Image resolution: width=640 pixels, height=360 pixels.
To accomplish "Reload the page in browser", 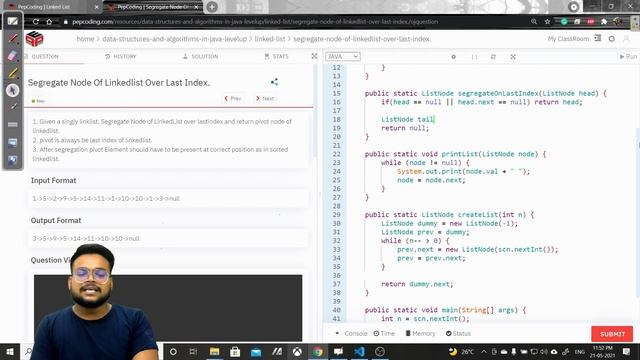I will click(36, 22).
